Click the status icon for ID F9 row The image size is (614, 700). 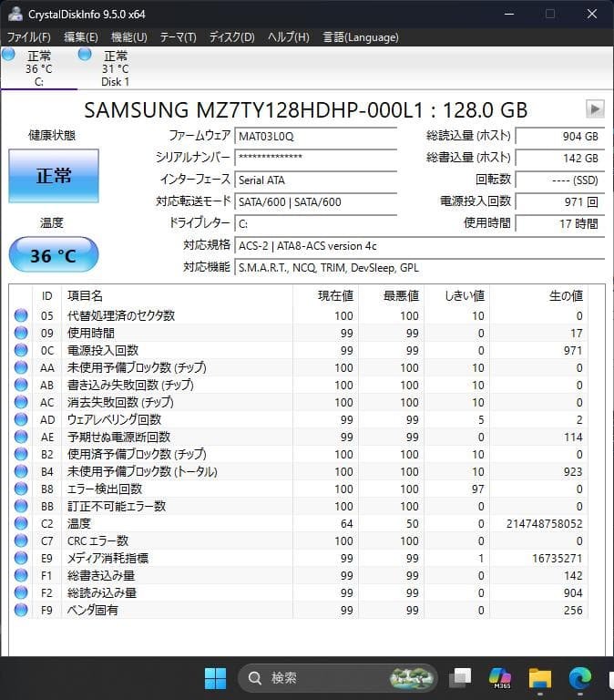coord(21,610)
